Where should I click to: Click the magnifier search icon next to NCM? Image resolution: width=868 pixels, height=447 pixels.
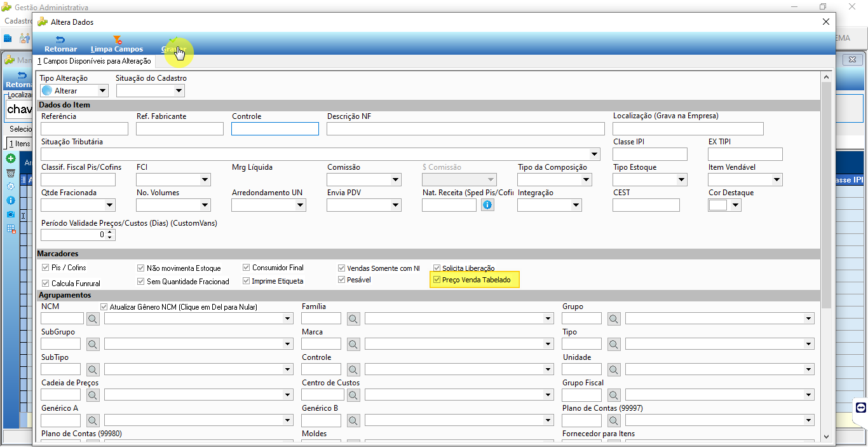[x=93, y=319]
